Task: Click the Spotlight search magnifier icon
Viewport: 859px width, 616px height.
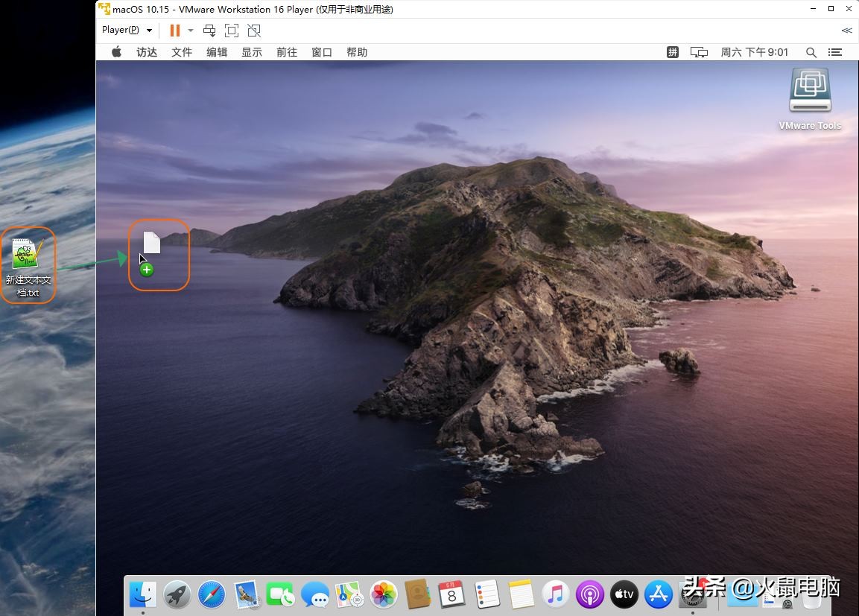Action: 811,52
